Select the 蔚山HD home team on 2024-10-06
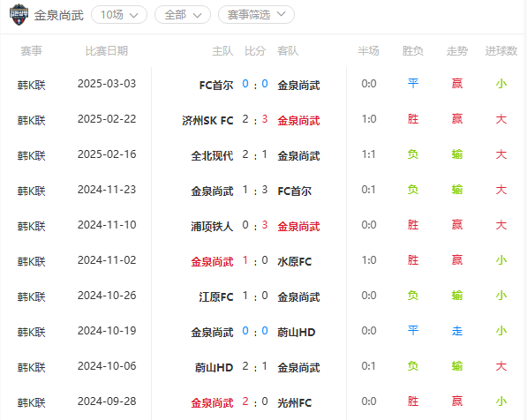 tap(215, 367)
